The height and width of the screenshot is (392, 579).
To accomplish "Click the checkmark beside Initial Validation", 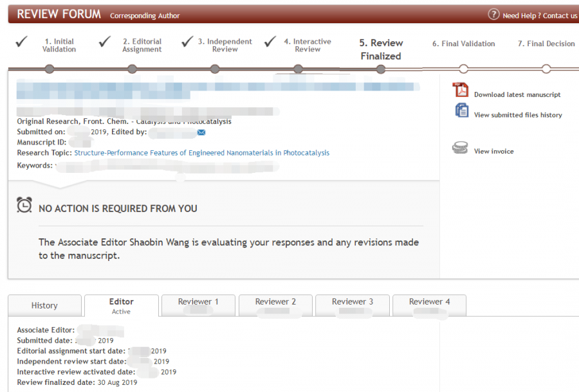I will point(21,41).
